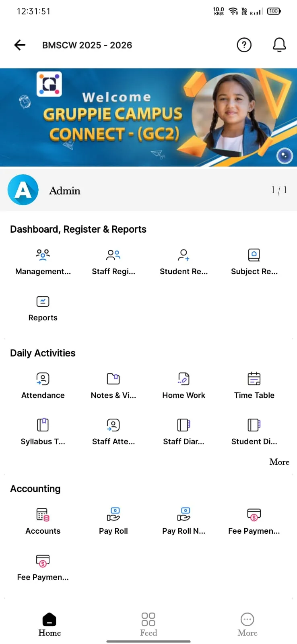
Task: Open the Accounts module
Action: (x=43, y=522)
